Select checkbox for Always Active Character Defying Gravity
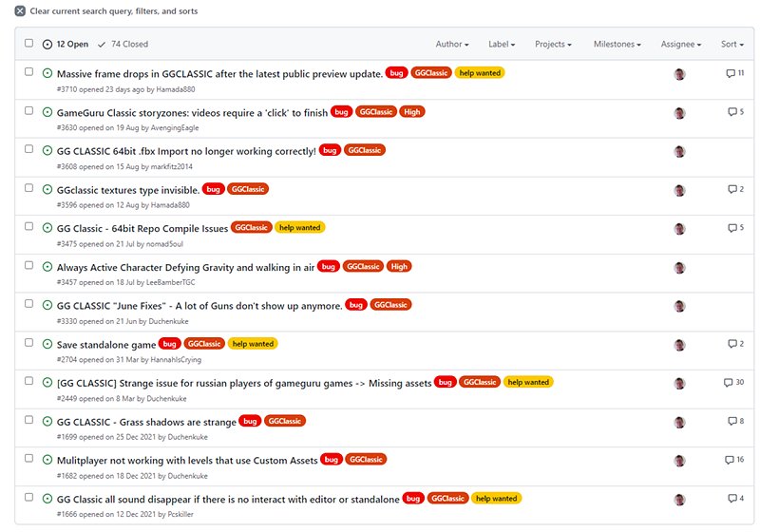 coord(28,266)
